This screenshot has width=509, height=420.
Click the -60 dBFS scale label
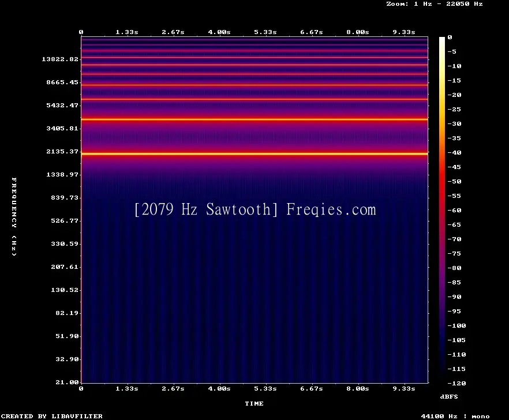click(x=454, y=211)
